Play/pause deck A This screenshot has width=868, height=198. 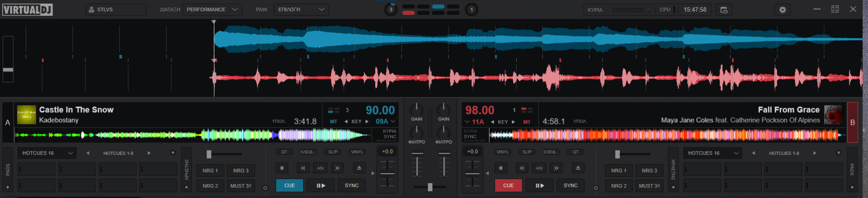[321, 185]
